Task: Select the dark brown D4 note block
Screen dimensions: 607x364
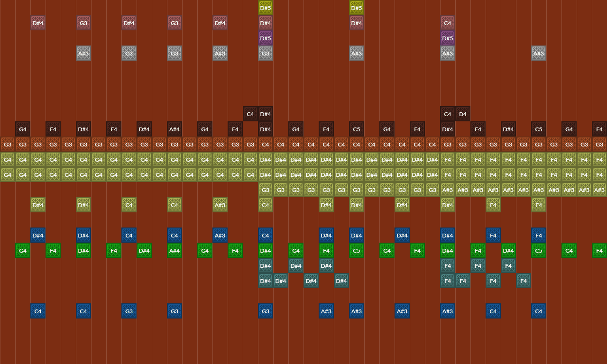Action: point(462,114)
